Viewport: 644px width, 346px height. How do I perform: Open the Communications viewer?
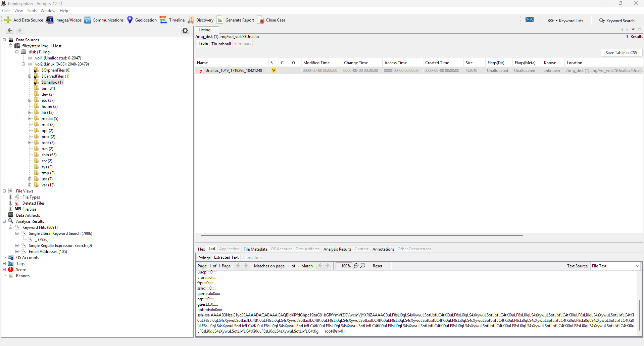(x=88, y=20)
